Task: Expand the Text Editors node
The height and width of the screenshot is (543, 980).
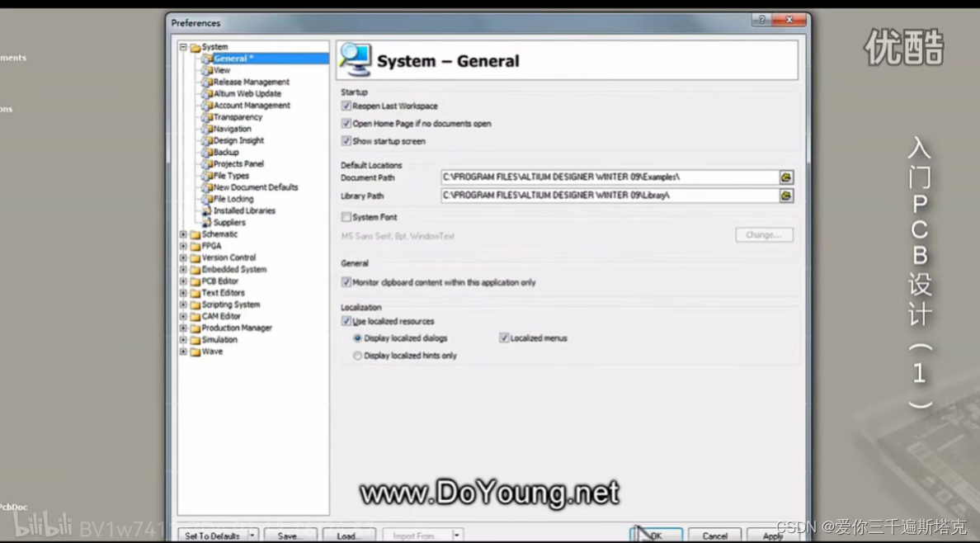Action: tap(183, 293)
